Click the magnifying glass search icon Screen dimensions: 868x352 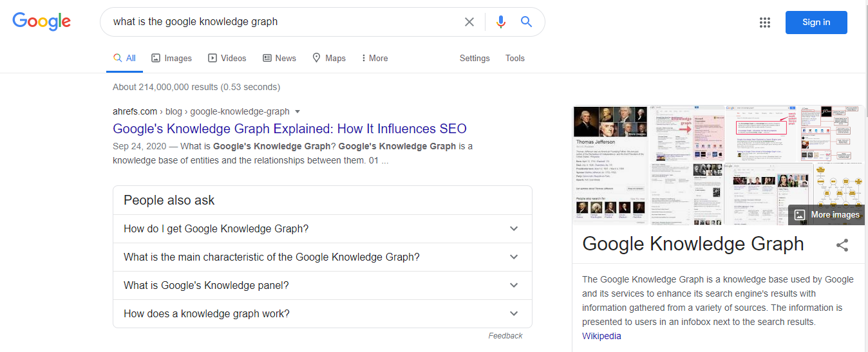526,22
